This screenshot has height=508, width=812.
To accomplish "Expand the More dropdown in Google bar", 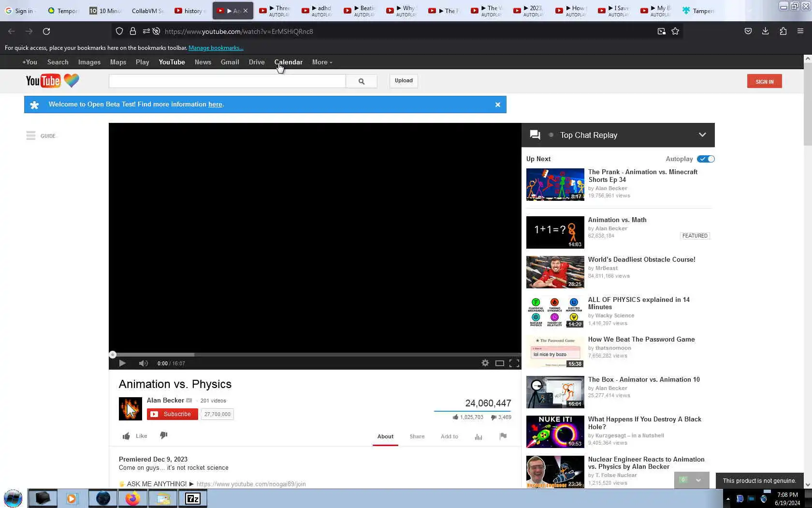I will [x=322, y=62].
